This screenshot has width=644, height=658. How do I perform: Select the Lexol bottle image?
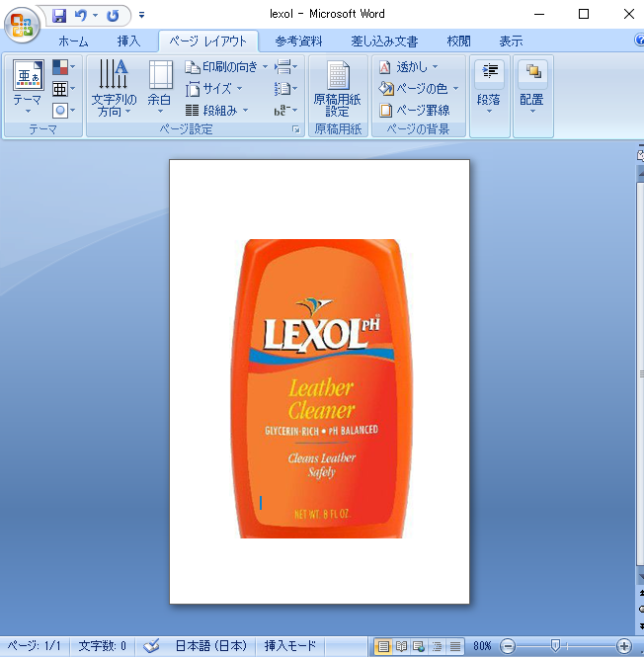click(x=320, y=389)
